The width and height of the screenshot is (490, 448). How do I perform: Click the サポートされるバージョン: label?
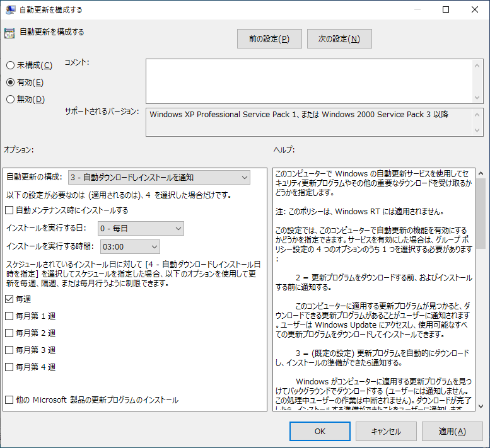(102, 112)
